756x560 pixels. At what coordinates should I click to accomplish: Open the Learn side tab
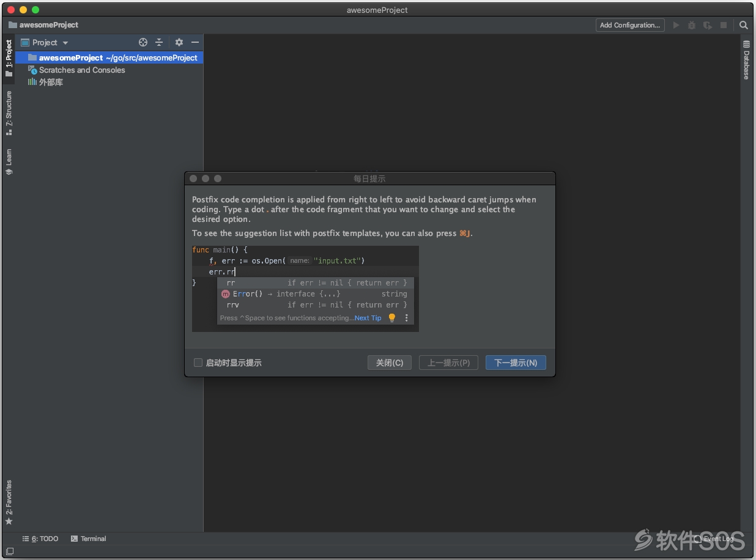click(9, 162)
